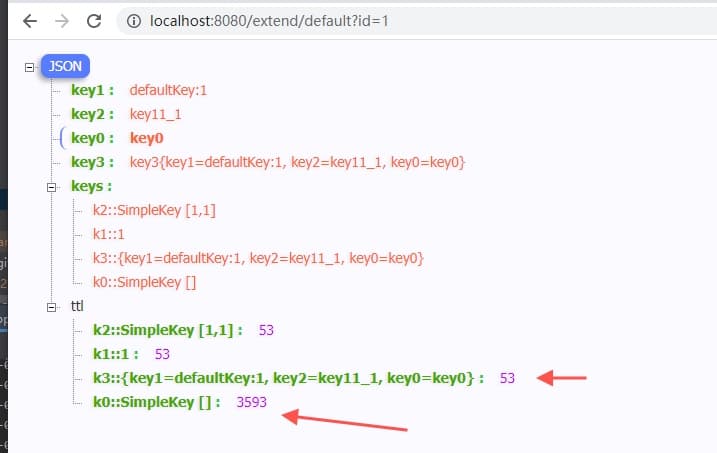Click the highlighted key0 property
Screen dimensions: 717x453
coord(92,139)
